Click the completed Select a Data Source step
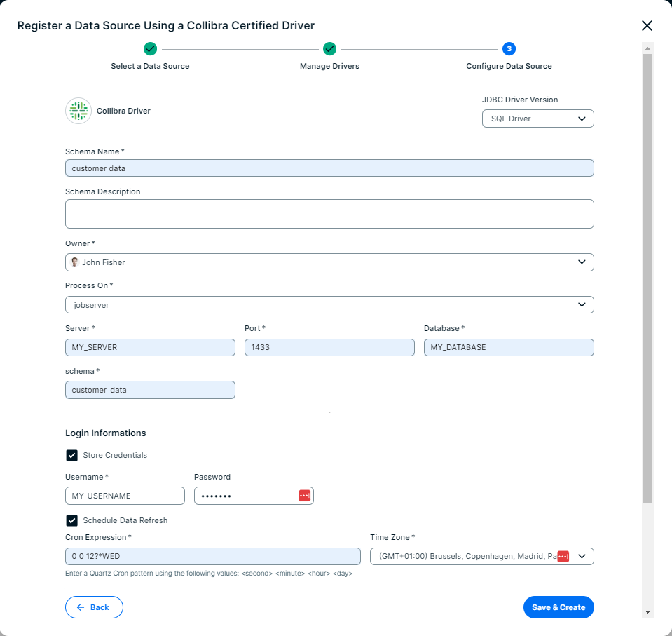The width and height of the screenshot is (672, 636). (150, 48)
